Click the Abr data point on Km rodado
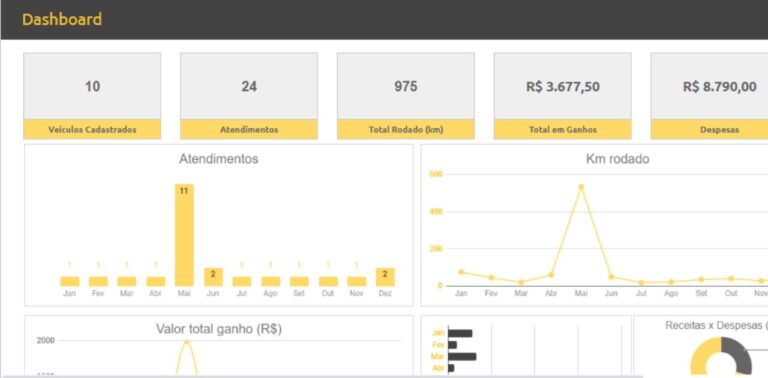The width and height of the screenshot is (768, 378). tap(551, 275)
